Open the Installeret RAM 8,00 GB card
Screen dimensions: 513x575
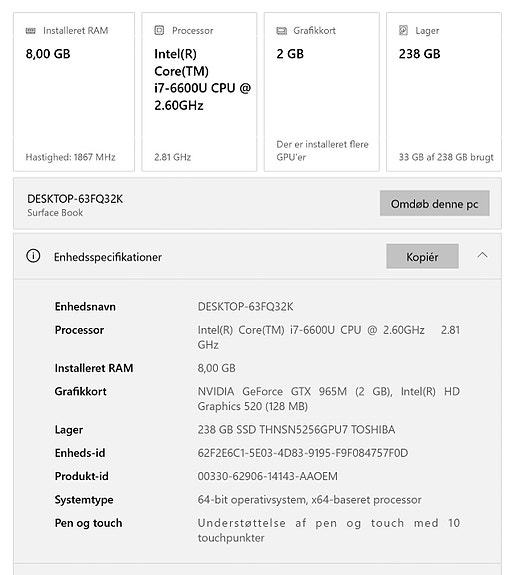[x=74, y=92]
